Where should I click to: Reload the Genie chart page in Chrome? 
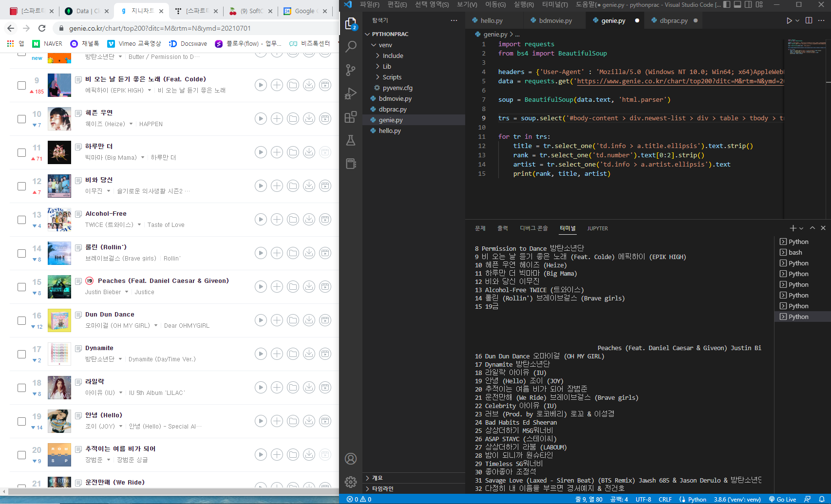42,28
